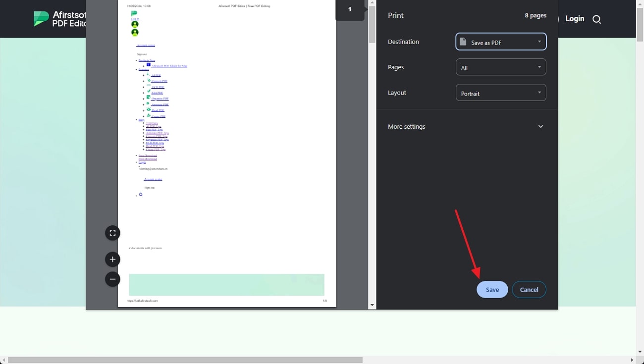Click the preview header 'Afirstsoft PDF Editor | Free PDF Editing'
Screen dimensions: 644x364
coord(244,6)
